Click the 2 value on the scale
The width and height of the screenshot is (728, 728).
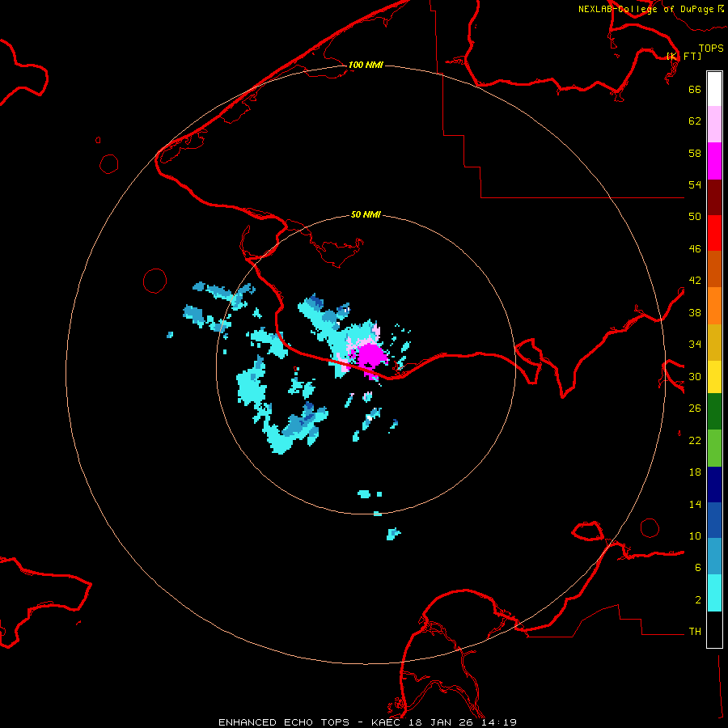click(x=698, y=600)
